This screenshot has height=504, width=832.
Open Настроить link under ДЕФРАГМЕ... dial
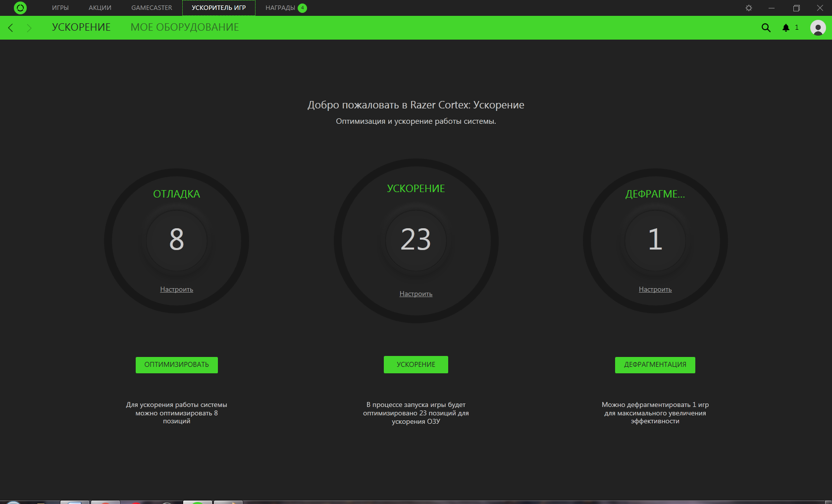655,290
